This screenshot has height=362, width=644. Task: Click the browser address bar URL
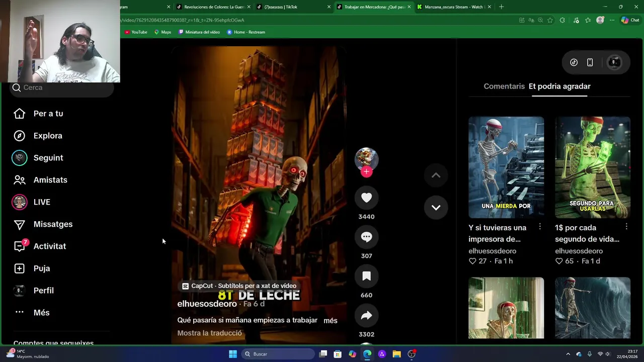[x=182, y=20]
